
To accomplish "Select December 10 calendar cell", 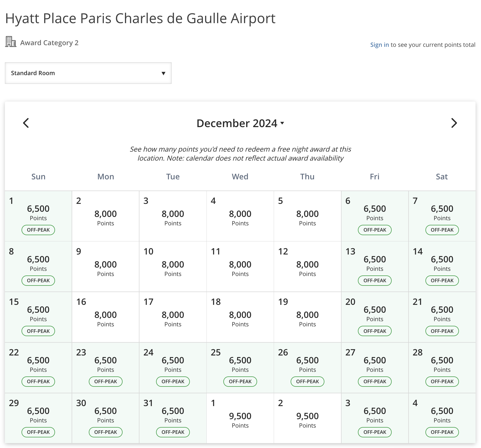I will pos(173,267).
